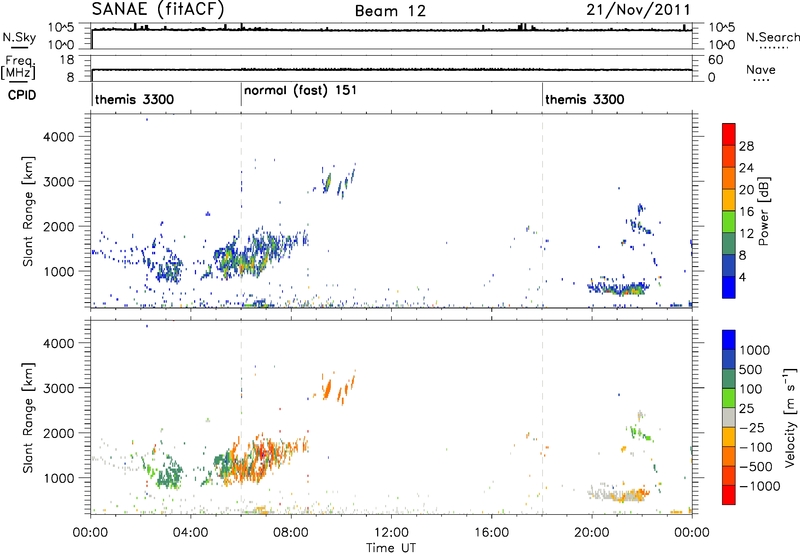The width and height of the screenshot is (800, 554).
Task: Click the 'Beam 12' heading
Action: coord(390,11)
